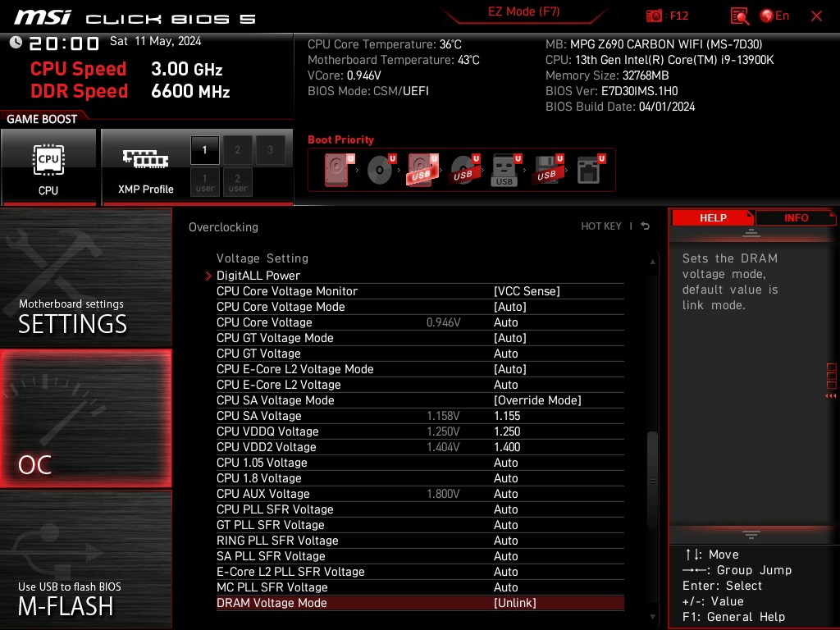The width and height of the screenshot is (840, 630).
Task: Edit the CPU VDDQ Voltage value 1.250
Action: (x=507, y=431)
